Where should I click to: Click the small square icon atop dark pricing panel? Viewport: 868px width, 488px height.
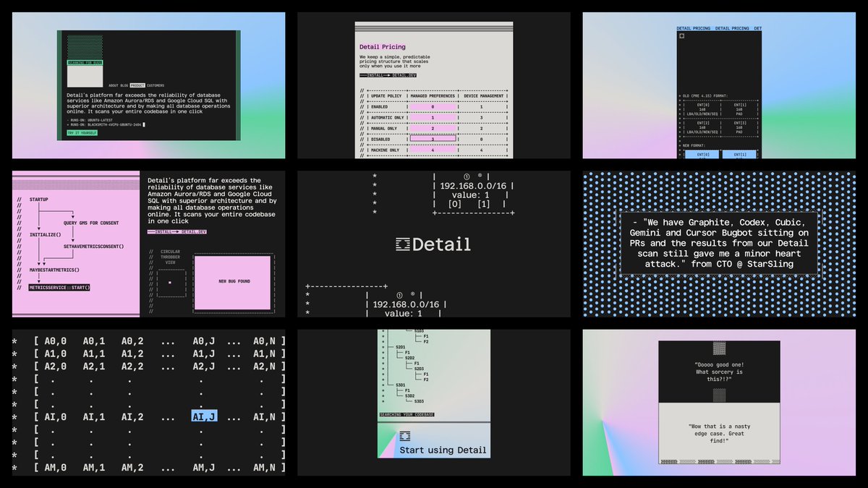pyautogui.click(x=682, y=36)
